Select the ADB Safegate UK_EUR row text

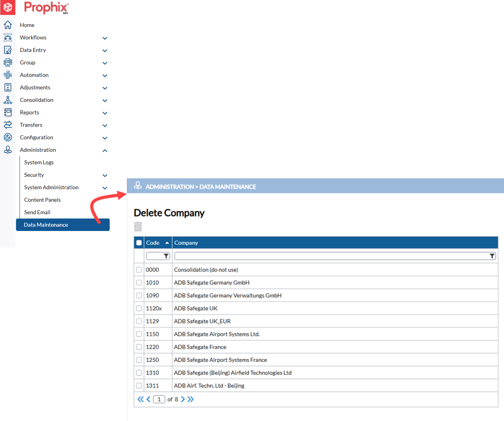click(202, 321)
